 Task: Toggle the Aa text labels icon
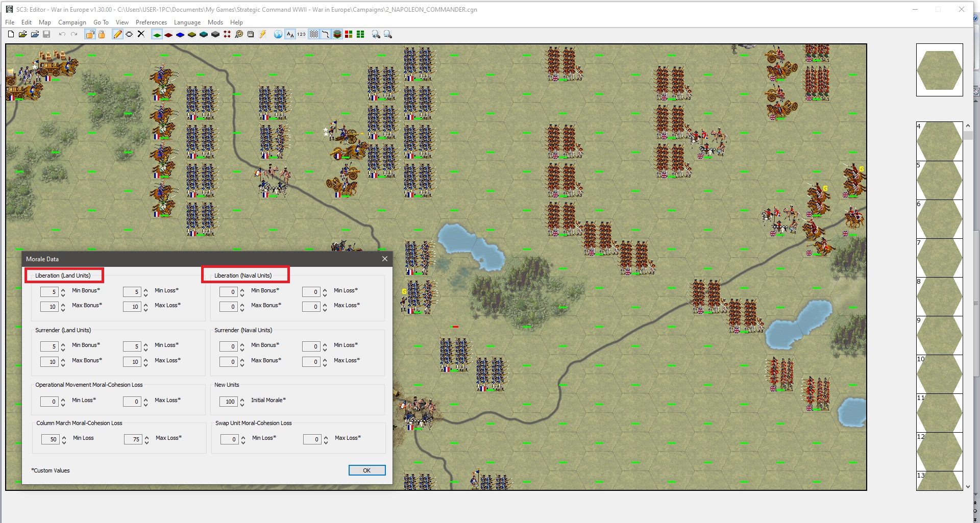tap(290, 34)
